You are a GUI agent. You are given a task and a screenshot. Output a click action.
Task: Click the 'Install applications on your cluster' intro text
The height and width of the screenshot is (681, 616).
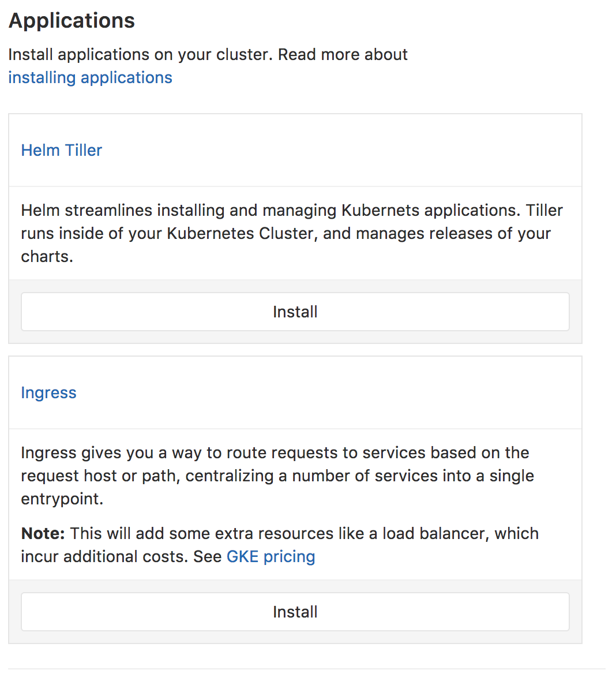point(138,55)
